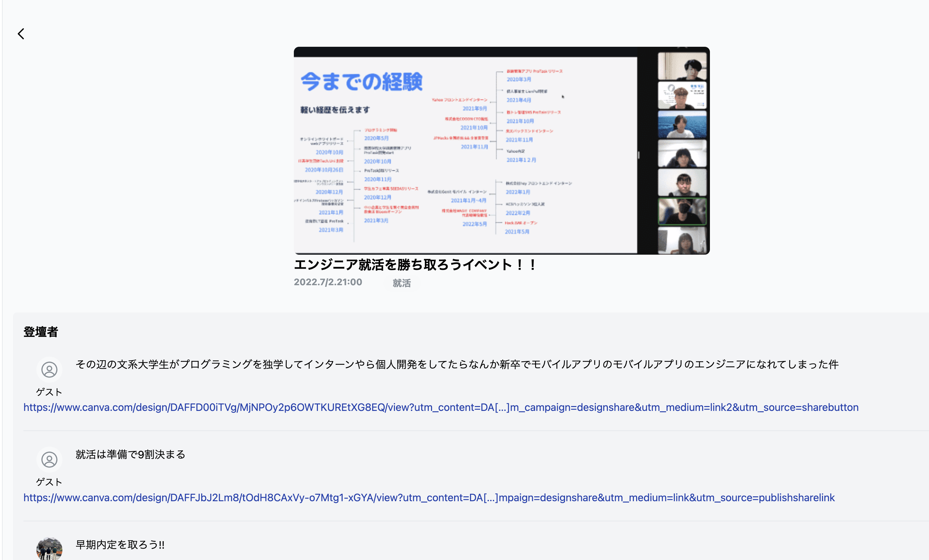Image resolution: width=929 pixels, height=560 pixels.
Task: Select the 就活 tag pill
Action: pos(402,284)
